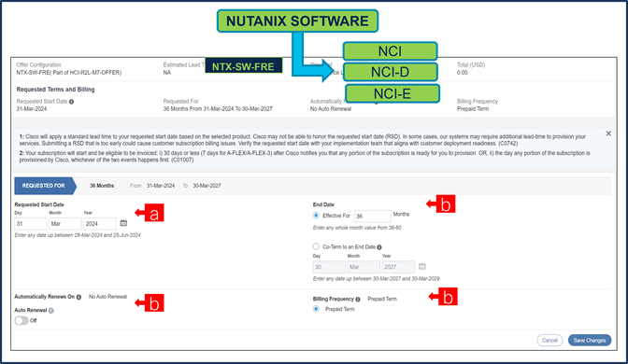Image resolution: width=628 pixels, height=364 pixels.
Task: Click the Total 0.00 value
Action: (x=463, y=73)
